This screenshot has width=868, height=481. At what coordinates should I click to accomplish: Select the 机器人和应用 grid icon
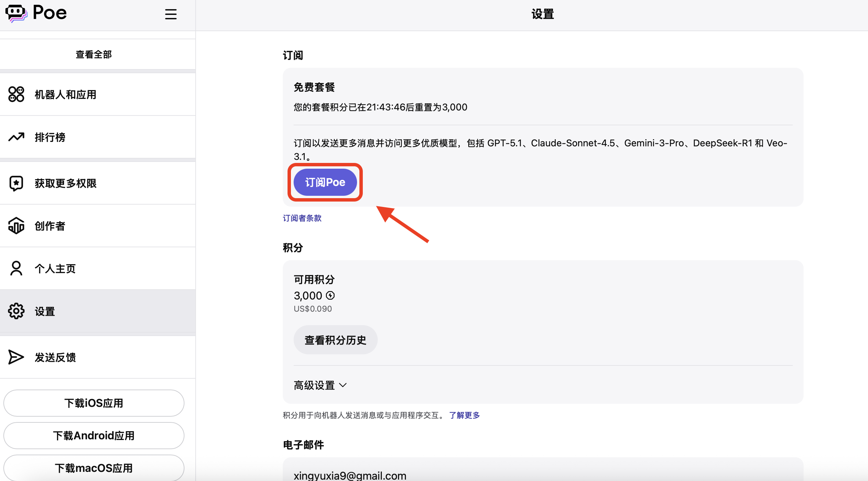point(16,95)
